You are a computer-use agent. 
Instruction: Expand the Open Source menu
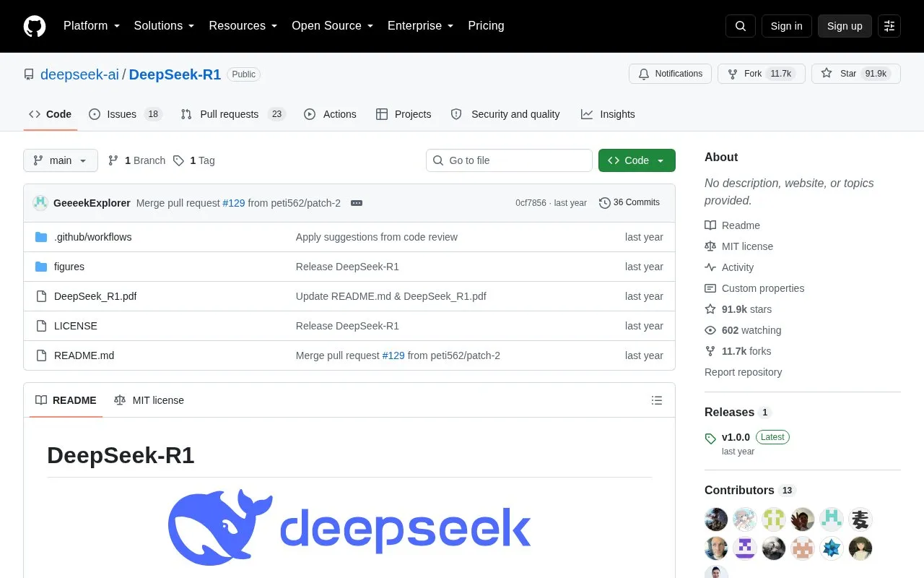point(332,26)
